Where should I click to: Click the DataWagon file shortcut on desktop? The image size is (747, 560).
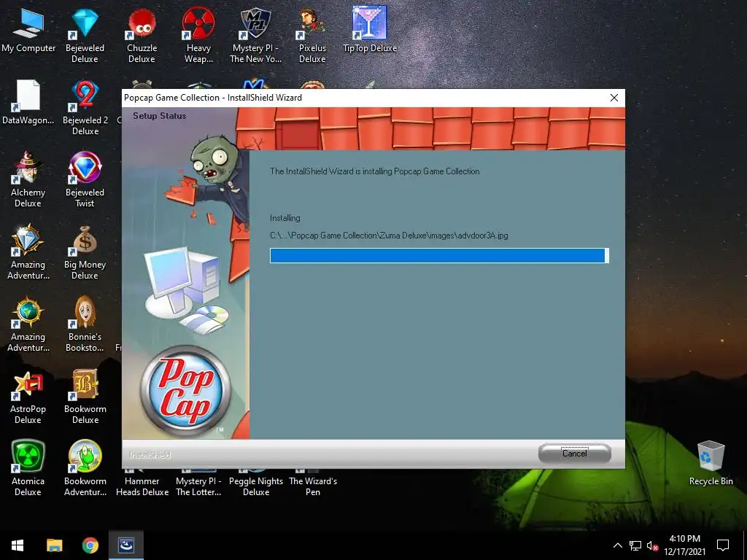tap(28, 102)
